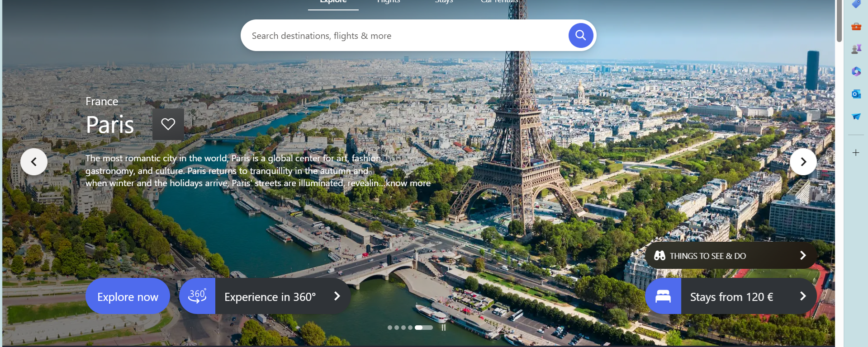The width and height of the screenshot is (868, 347).
Task: Advance to the next destination slide
Action: pyautogui.click(x=803, y=162)
